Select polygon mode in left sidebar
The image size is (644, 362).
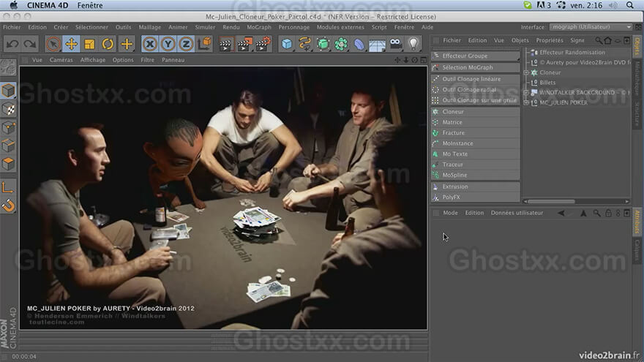(8, 164)
